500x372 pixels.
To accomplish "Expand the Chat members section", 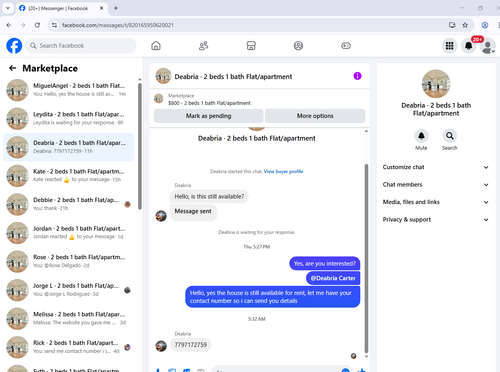I will click(x=436, y=184).
